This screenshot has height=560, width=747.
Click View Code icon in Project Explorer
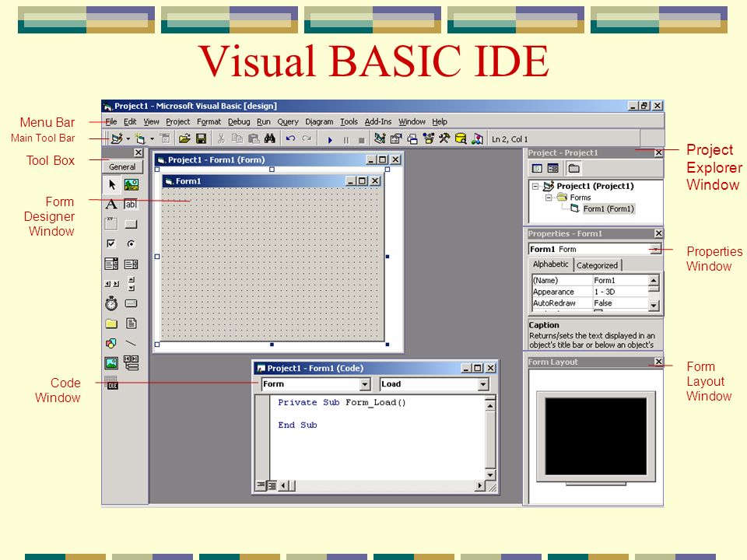537,168
